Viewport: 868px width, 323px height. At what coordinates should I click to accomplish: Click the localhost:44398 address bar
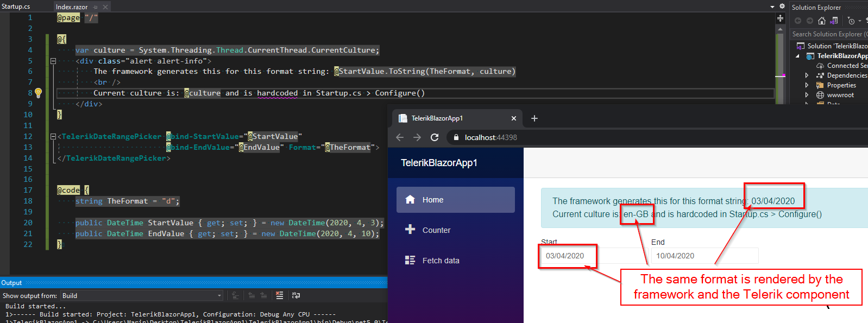657,137
